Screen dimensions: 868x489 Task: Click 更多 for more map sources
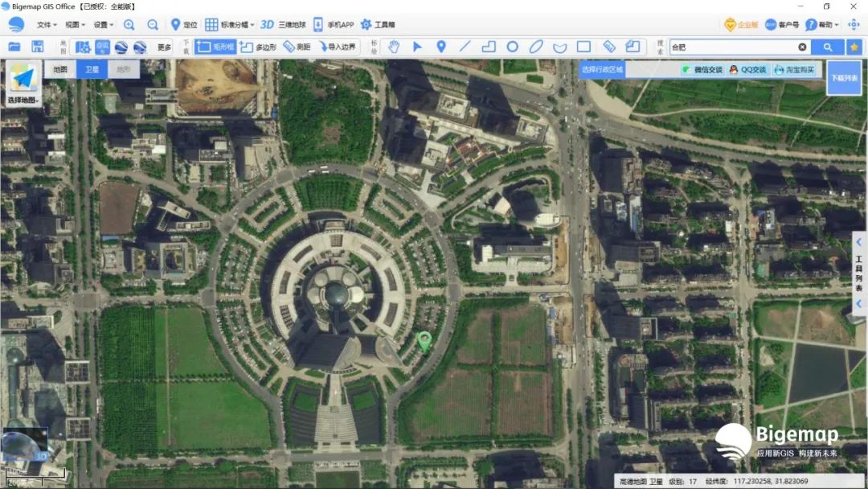[165, 47]
